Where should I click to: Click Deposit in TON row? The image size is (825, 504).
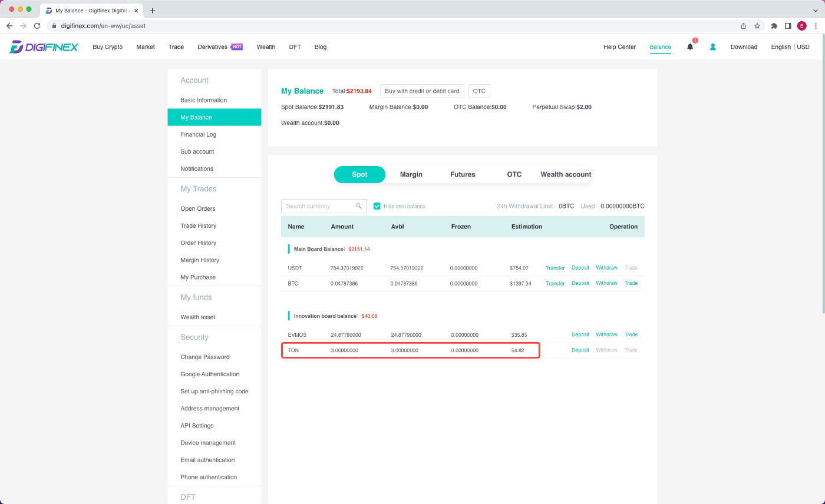click(x=580, y=350)
